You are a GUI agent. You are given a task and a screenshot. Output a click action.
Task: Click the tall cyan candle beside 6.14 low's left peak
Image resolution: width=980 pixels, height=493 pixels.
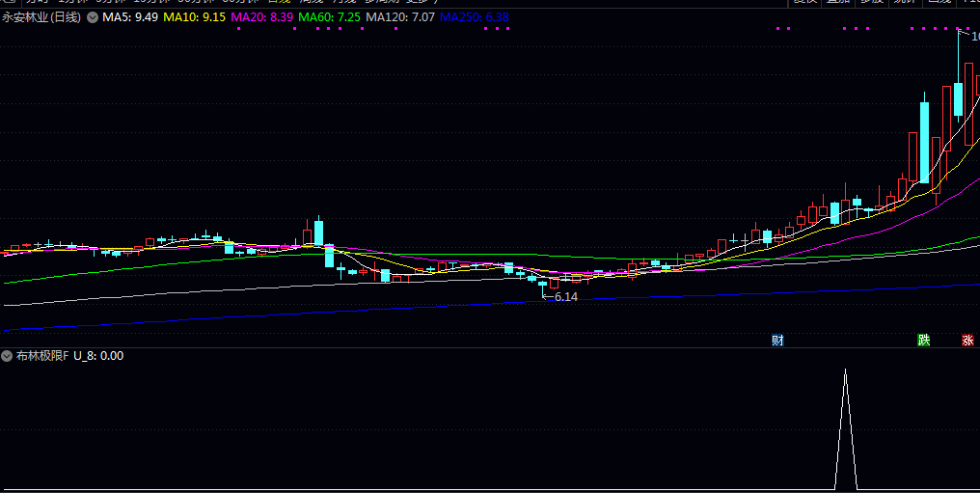point(318,233)
